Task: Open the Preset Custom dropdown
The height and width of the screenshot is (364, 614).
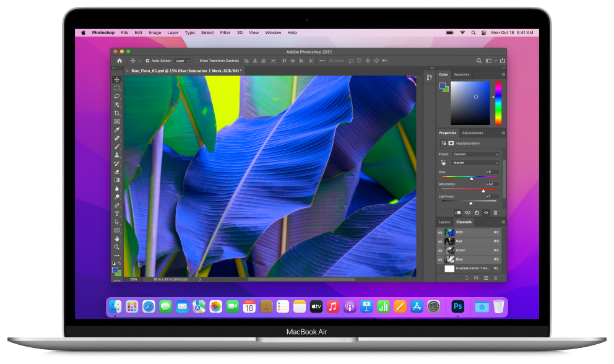Action: [x=475, y=154]
